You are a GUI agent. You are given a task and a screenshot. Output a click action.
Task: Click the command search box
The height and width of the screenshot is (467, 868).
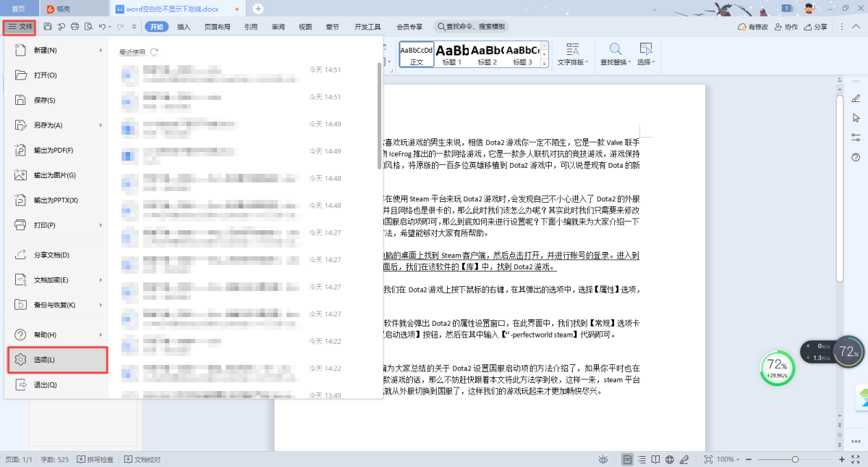[472, 27]
